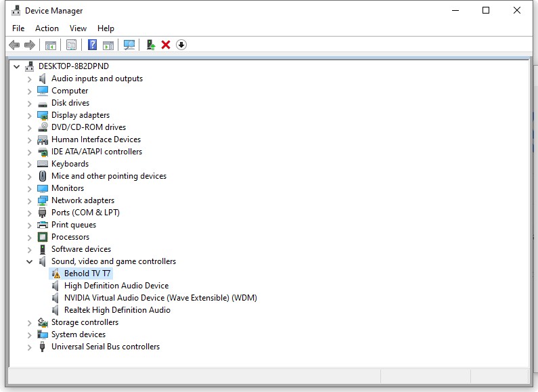Expand the Network adapters node
Screen dimensions: 538x392
[x=29, y=200]
